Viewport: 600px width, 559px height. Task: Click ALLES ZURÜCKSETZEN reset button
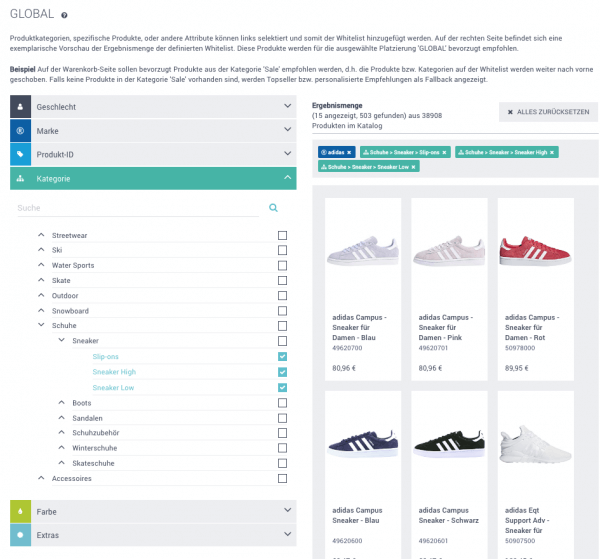click(548, 112)
